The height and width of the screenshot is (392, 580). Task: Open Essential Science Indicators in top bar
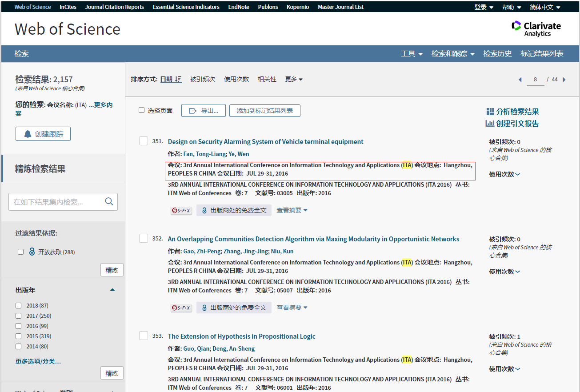pyautogui.click(x=186, y=7)
